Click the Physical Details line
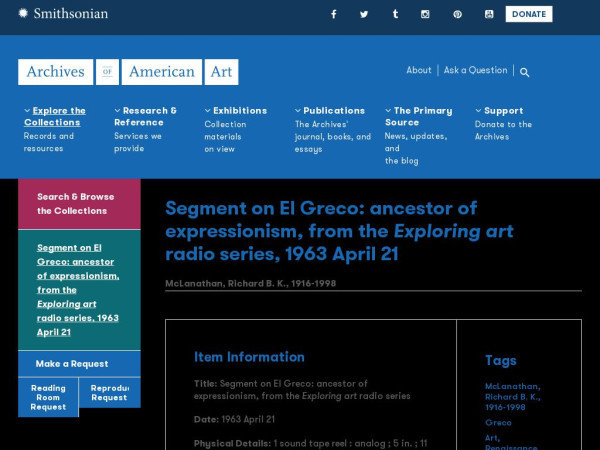Image resolution: width=600 pixels, height=450 pixels. (311, 443)
